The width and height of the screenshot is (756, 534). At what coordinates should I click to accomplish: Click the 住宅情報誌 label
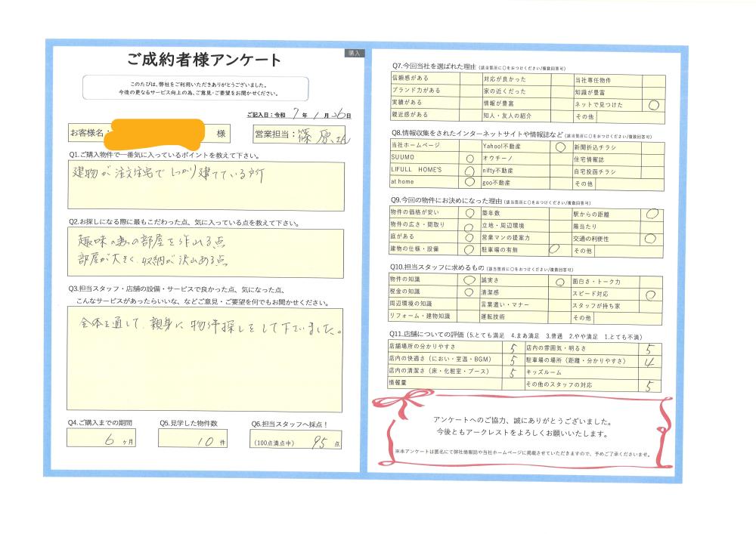pyautogui.click(x=589, y=159)
